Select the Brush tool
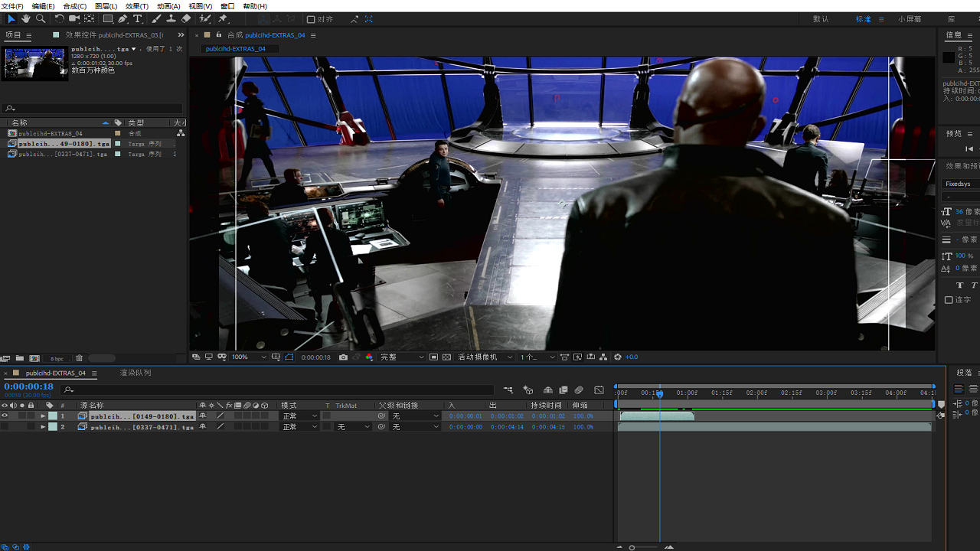 (x=156, y=18)
